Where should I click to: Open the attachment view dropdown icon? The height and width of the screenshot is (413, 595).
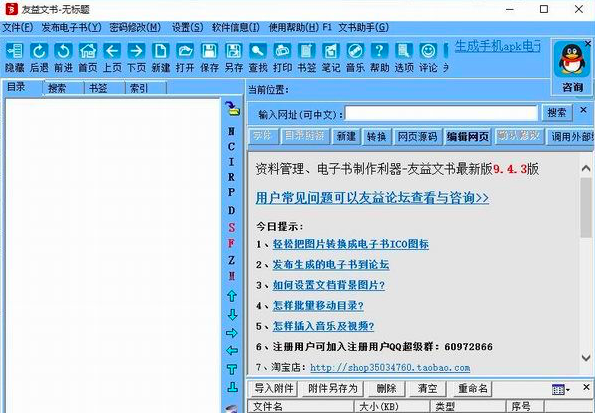click(x=561, y=389)
